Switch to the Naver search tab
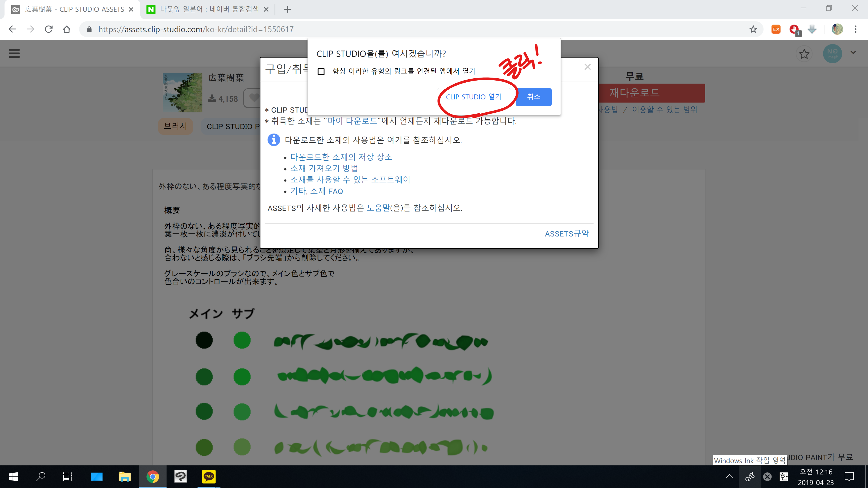The height and width of the screenshot is (488, 868). (209, 10)
